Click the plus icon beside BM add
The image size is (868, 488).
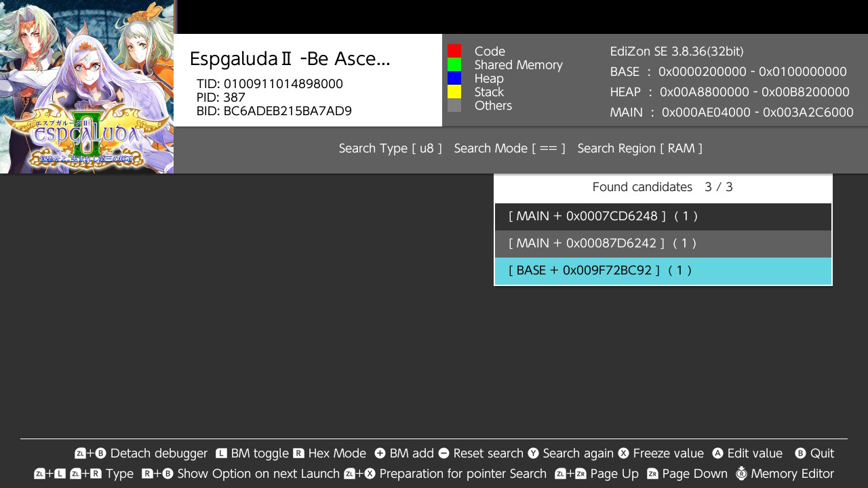coord(380,453)
